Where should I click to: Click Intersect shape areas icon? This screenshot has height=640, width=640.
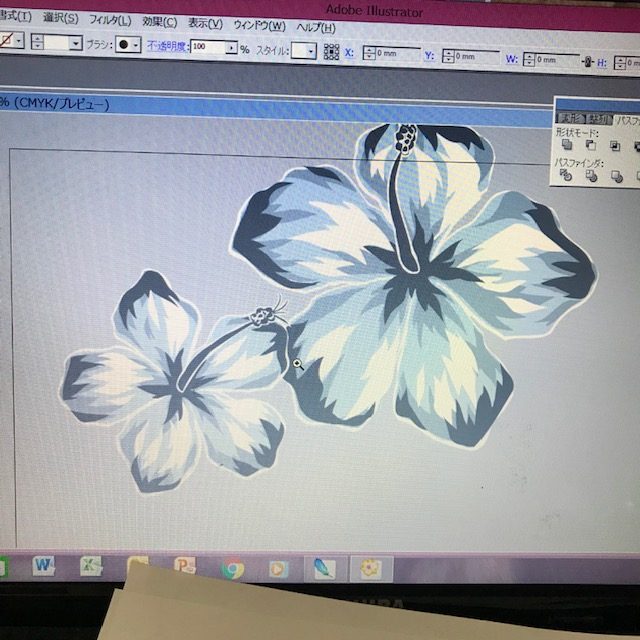tap(614, 146)
